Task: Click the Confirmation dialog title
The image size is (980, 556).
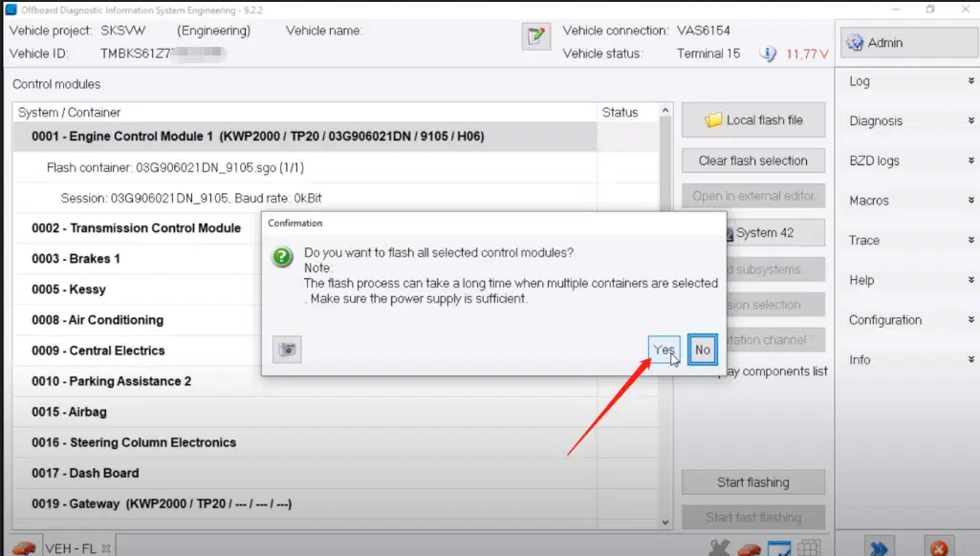Action: tap(295, 223)
